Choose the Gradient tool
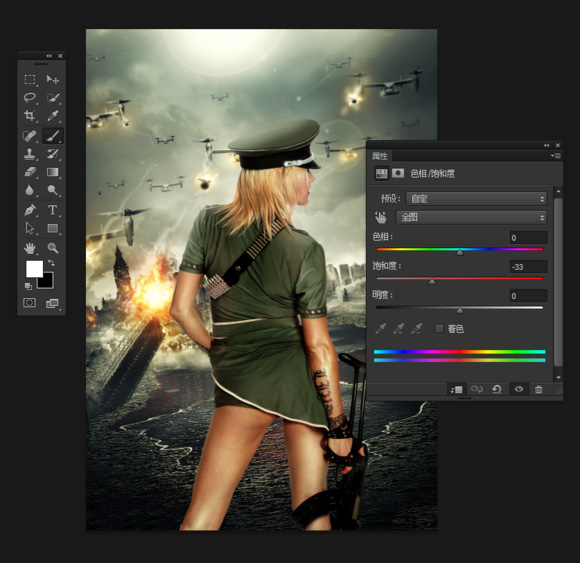 point(53,172)
